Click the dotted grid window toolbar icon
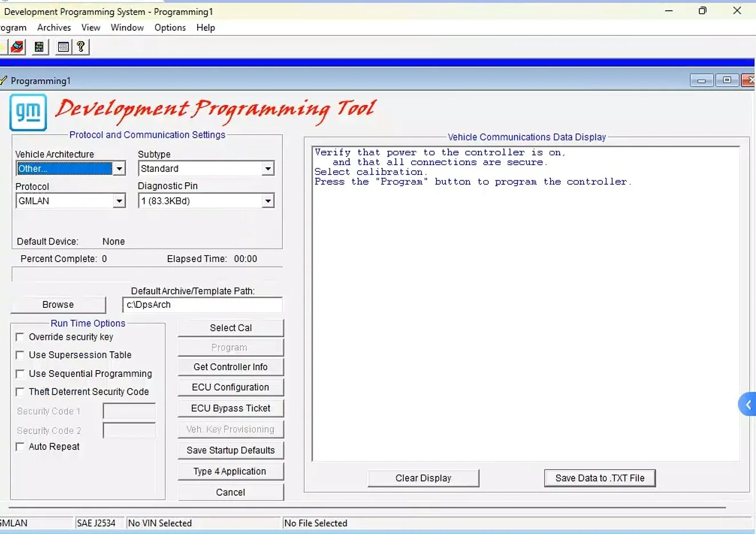Viewport: 756px width, 534px height. click(63, 47)
